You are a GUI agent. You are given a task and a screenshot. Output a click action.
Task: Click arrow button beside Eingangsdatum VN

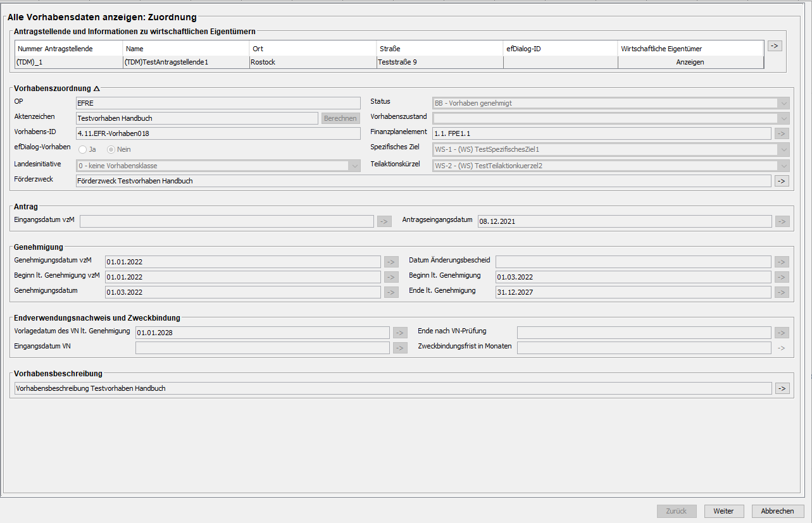(400, 348)
